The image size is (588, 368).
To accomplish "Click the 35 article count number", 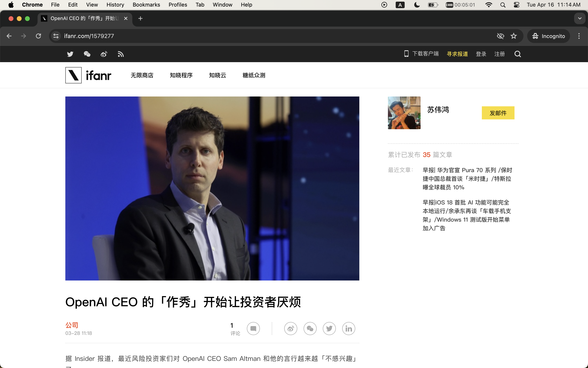I will tap(427, 155).
